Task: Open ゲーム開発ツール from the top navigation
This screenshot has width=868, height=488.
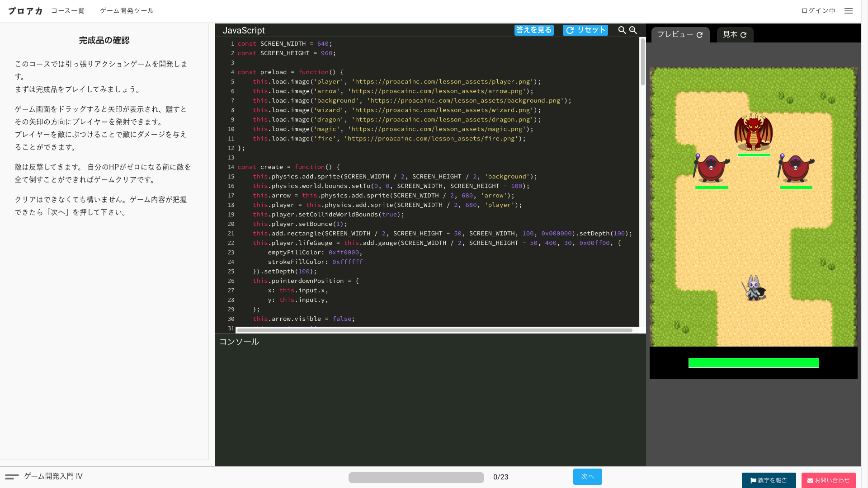Action: pos(127,10)
